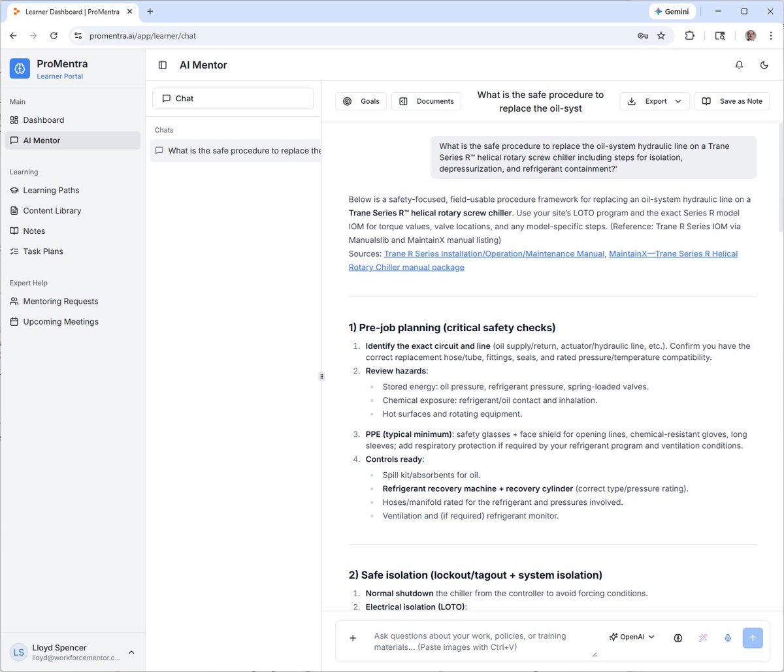
Task: Click the Learner Portal subtitle
Action: tap(59, 76)
